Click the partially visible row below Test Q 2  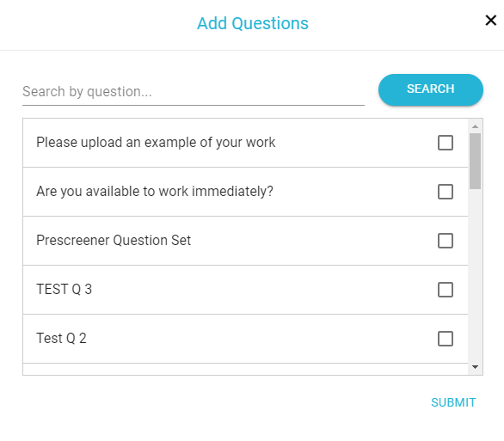(x=245, y=369)
